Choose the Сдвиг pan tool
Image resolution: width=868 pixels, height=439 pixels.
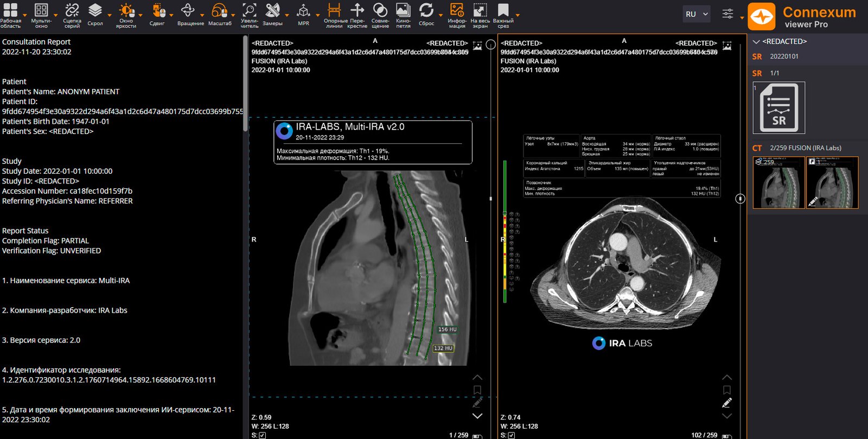point(157,15)
